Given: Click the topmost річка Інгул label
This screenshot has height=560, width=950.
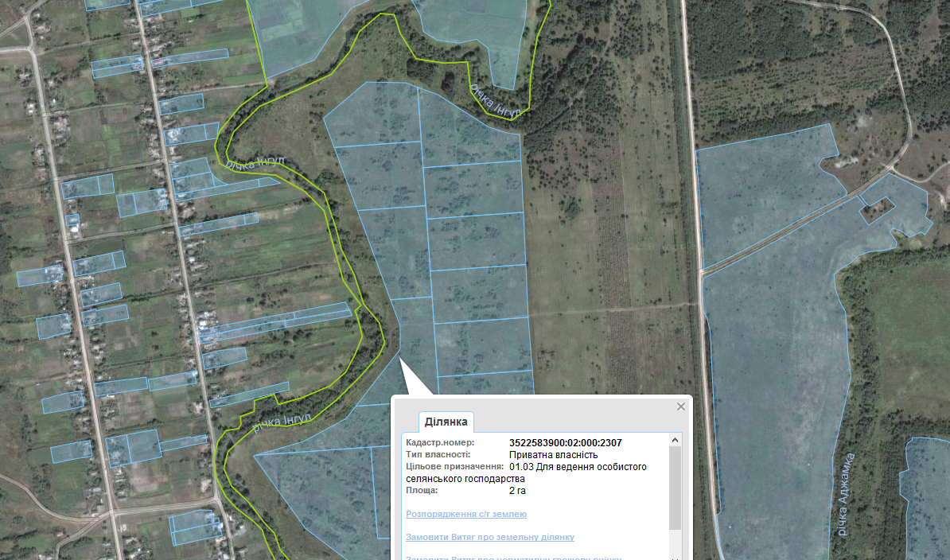Looking at the screenshot, I should pos(496,102).
